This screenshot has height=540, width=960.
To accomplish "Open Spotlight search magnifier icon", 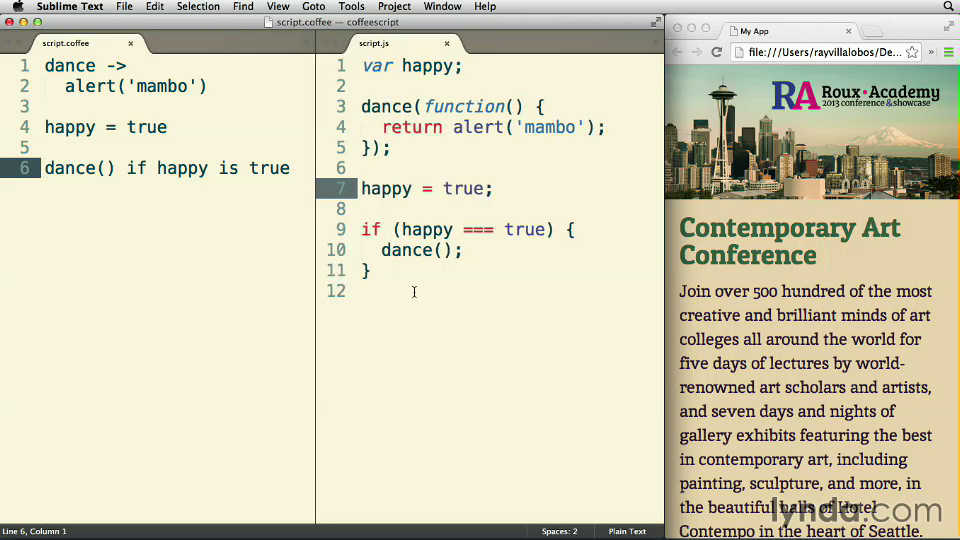I will click(948, 7).
